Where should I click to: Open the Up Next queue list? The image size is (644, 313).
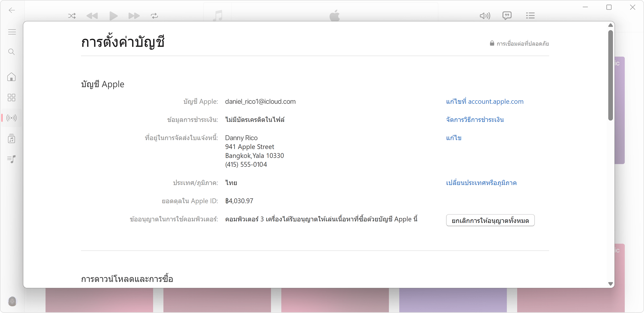click(x=530, y=16)
